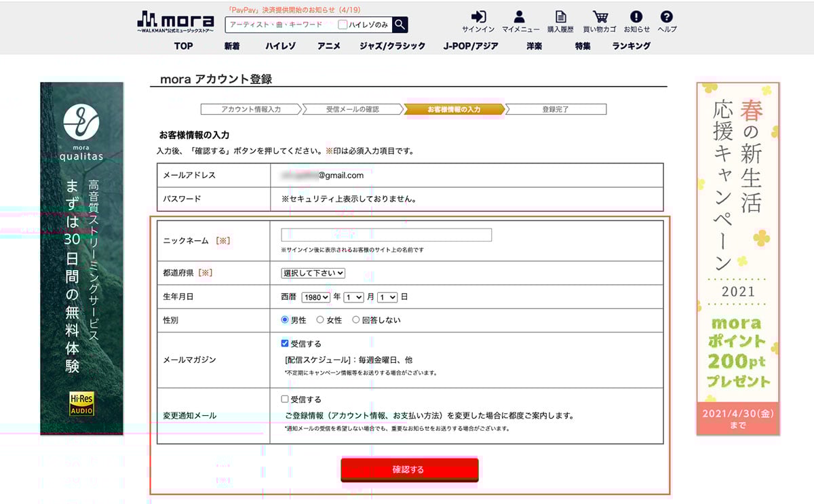Image resolution: width=814 pixels, height=504 pixels.
Task: Open the sign-in icon (サインイン)
Action: (478, 21)
